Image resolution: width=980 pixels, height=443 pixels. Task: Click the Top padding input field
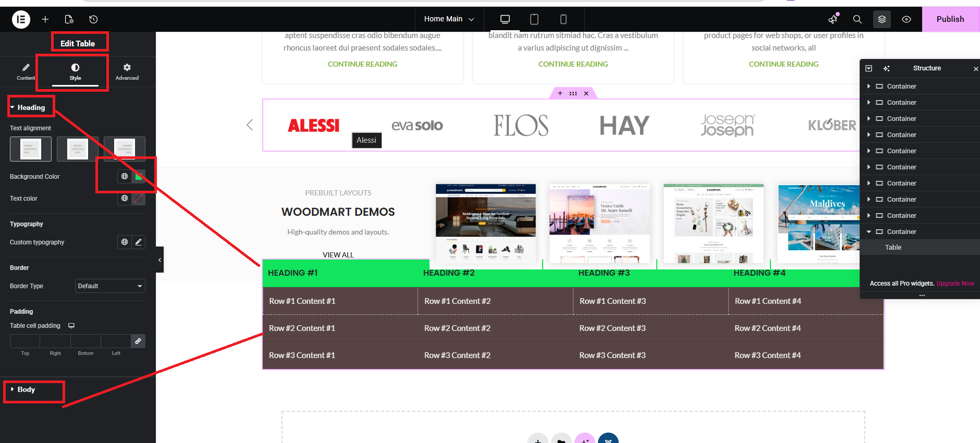click(x=25, y=341)
